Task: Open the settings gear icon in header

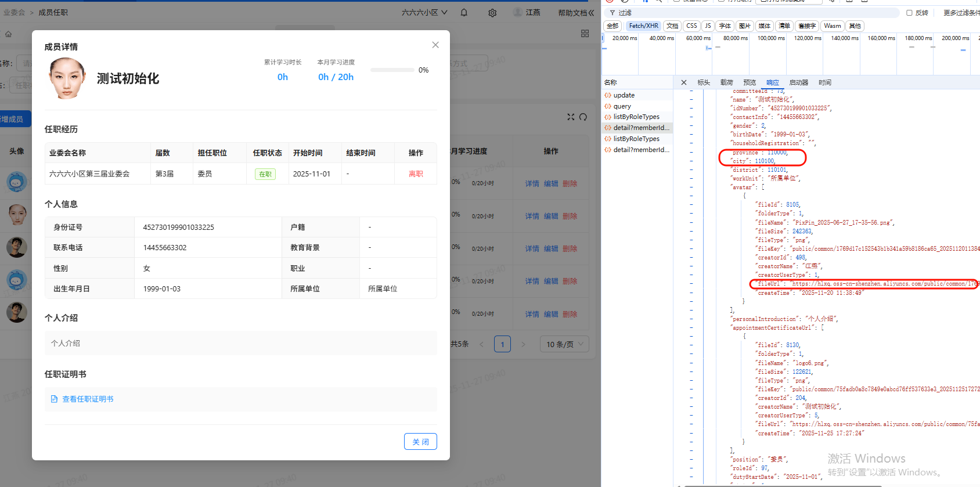Action: pos(492,13)
